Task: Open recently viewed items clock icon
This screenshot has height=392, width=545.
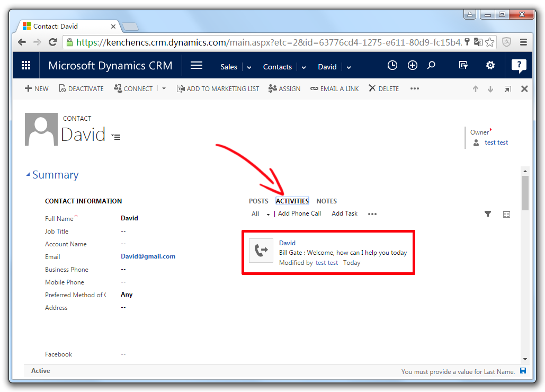Action: [392, 65]
